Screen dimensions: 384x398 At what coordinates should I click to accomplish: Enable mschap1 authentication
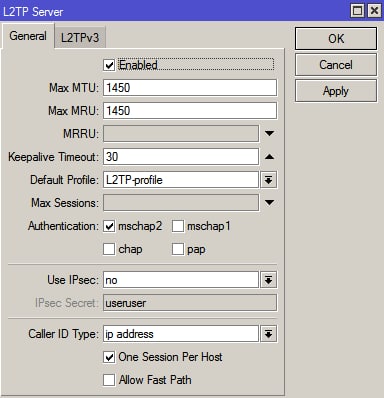pos(178,226)
